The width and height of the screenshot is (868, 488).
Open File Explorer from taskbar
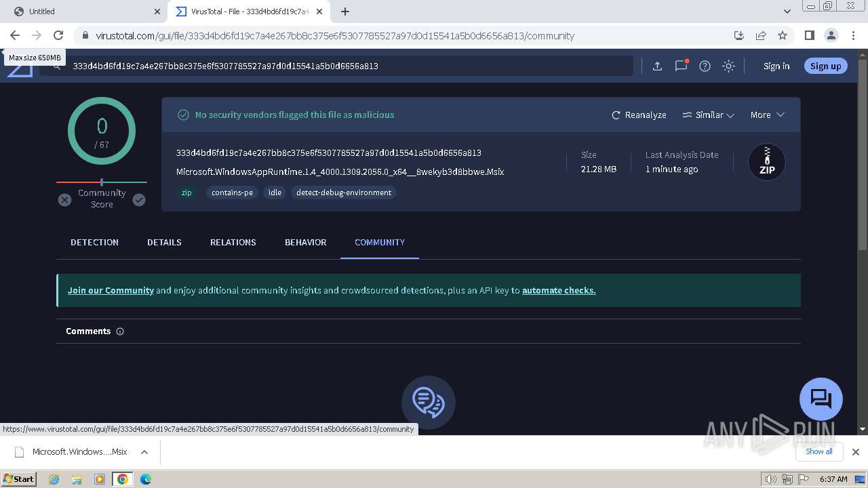pyautogui.click(x=77, y=479)
